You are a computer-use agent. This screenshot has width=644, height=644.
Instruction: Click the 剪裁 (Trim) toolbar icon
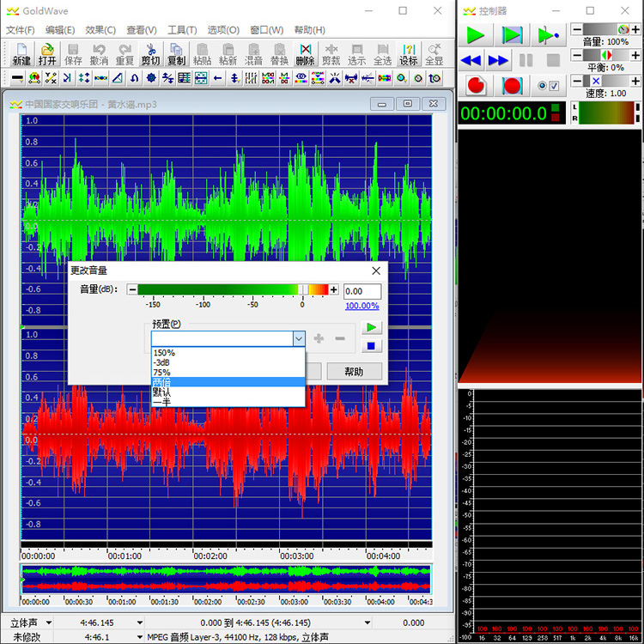pos(331,54)
